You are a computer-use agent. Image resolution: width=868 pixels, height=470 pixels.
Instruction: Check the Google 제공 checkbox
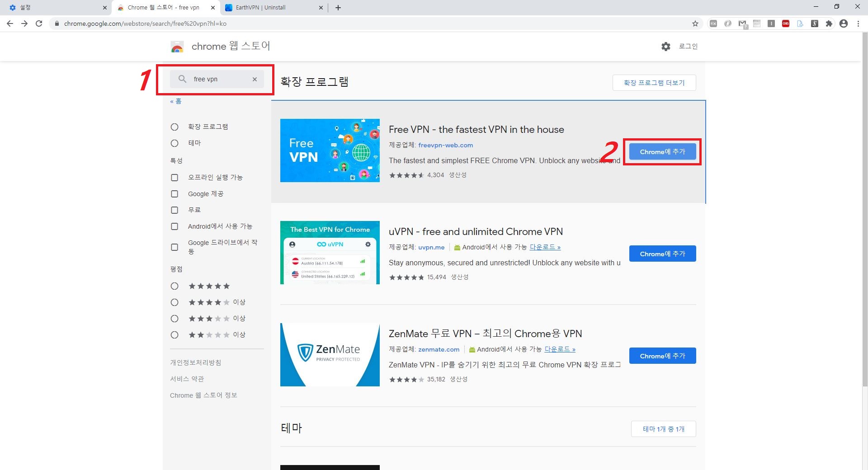tap(175, 194)
